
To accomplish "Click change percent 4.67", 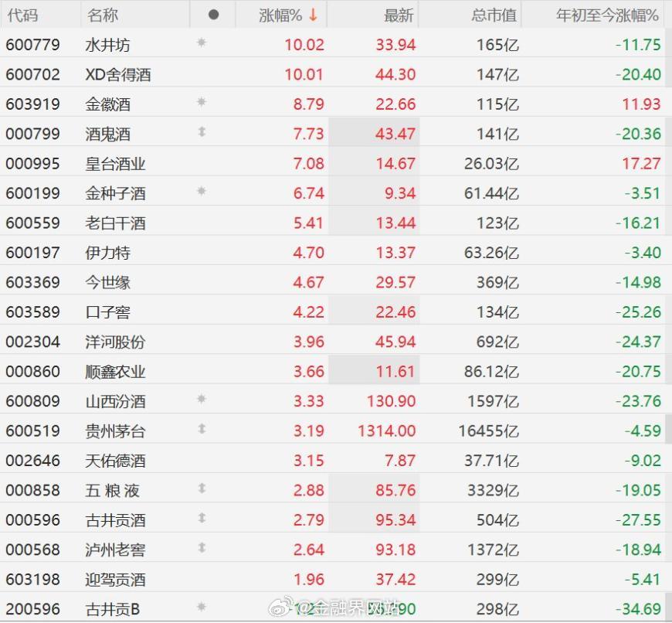I will (x=308, y=283).
